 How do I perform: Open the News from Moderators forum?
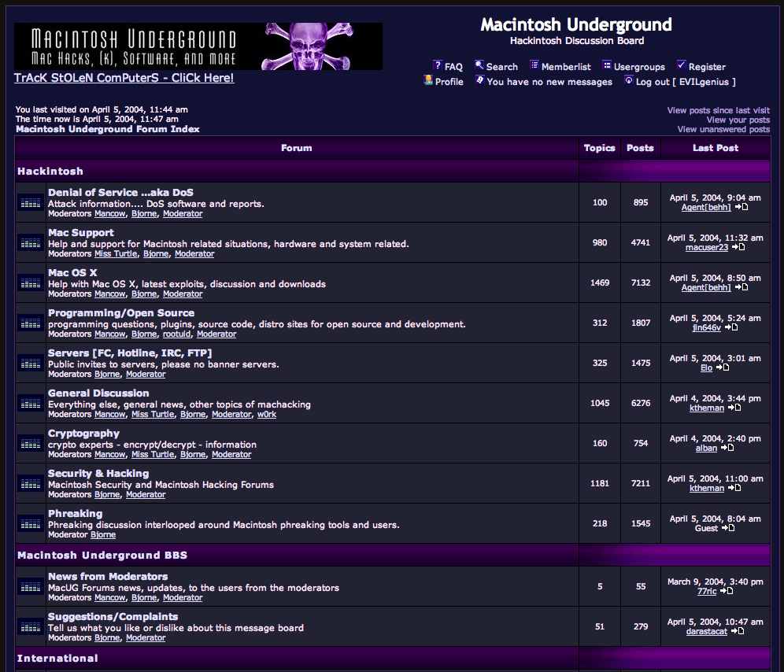pyautogui.click(x=108, y=577)
